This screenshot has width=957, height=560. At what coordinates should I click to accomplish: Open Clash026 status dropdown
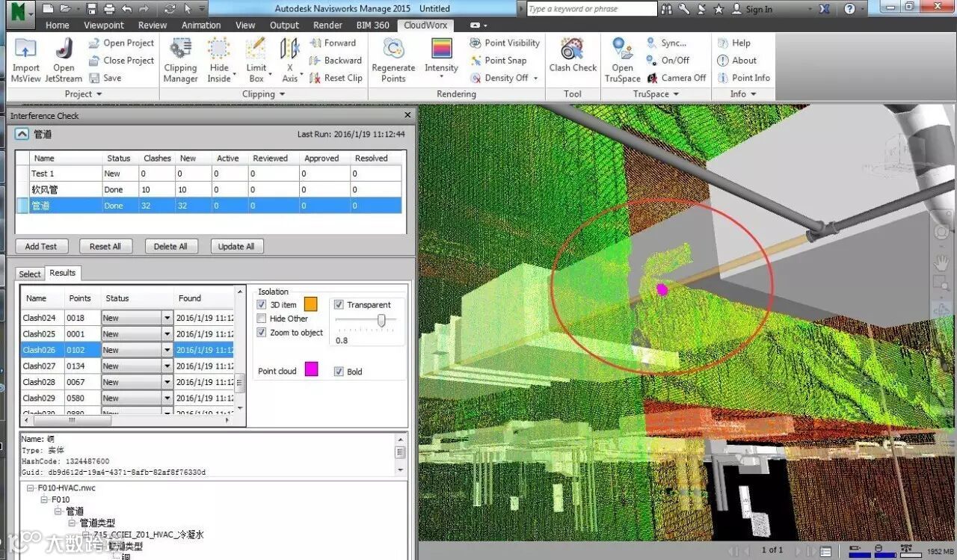coord(167,350)
